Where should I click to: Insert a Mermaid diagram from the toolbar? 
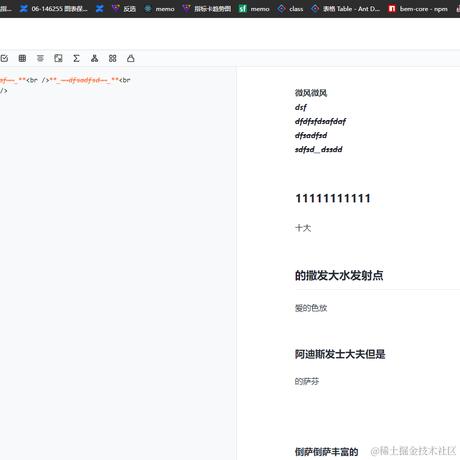tap(95, 59)
